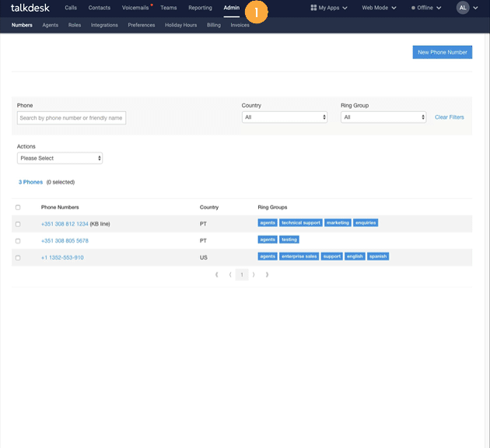Open the Actions Please Select dropdown
The image size is (490, 448).
pyautogui.click(x=60, y=158)
